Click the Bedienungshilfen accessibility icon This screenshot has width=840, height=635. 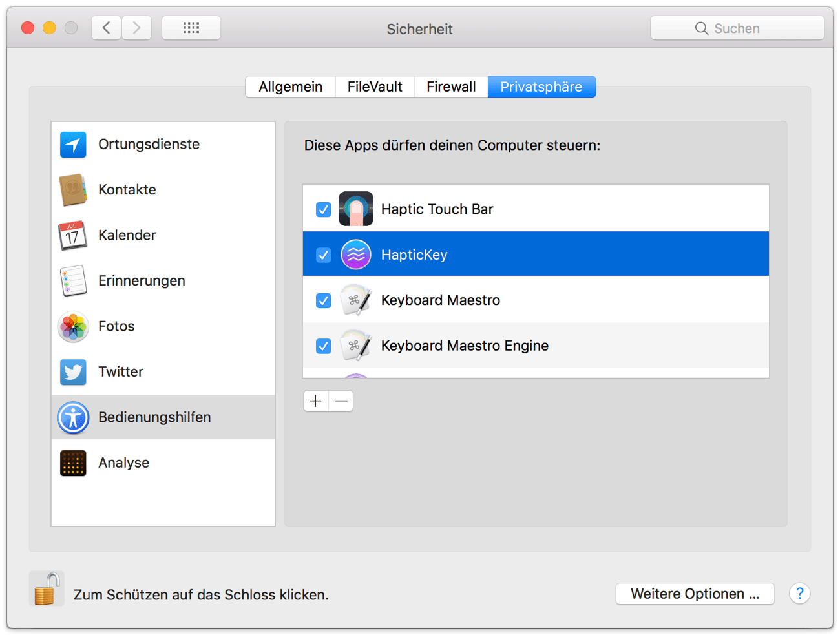click(73, 417)
